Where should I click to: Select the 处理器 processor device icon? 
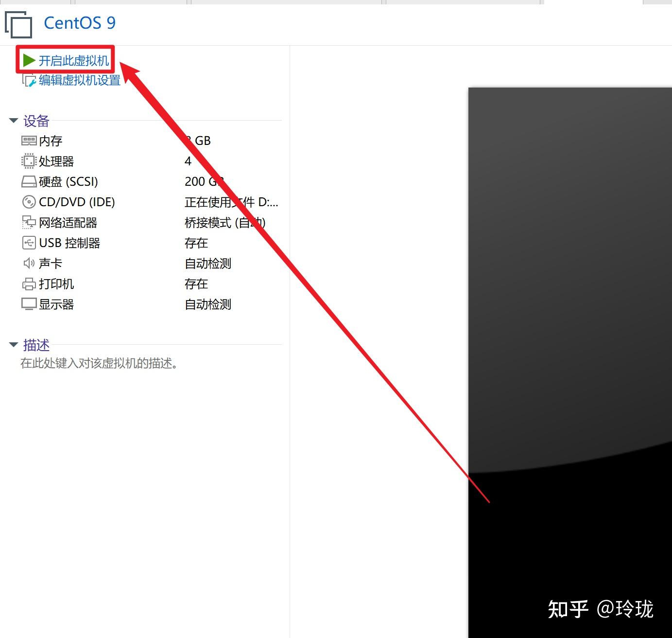[30, 161]
